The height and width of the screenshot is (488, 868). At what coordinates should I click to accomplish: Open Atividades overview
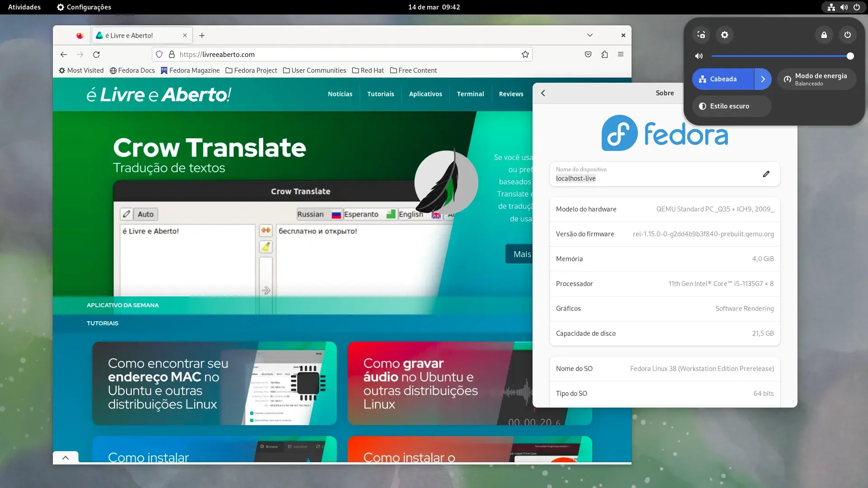tap(24, 7)
